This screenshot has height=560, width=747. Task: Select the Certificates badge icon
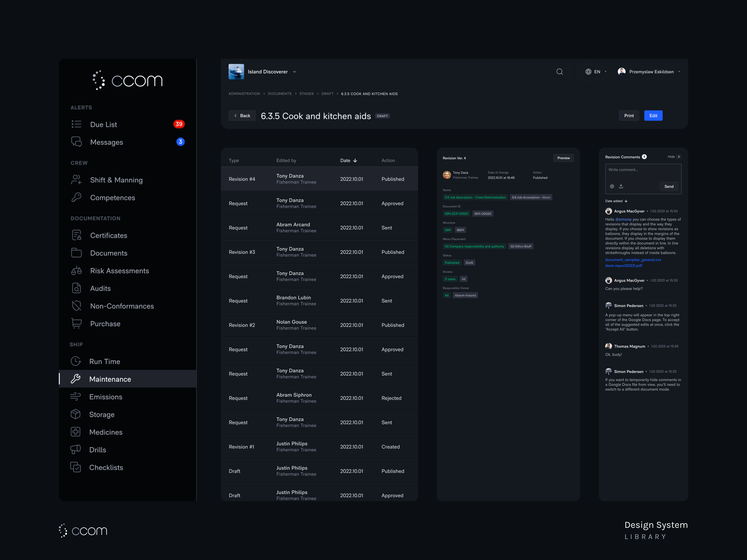pyautogui.click(x=76, y=235)
